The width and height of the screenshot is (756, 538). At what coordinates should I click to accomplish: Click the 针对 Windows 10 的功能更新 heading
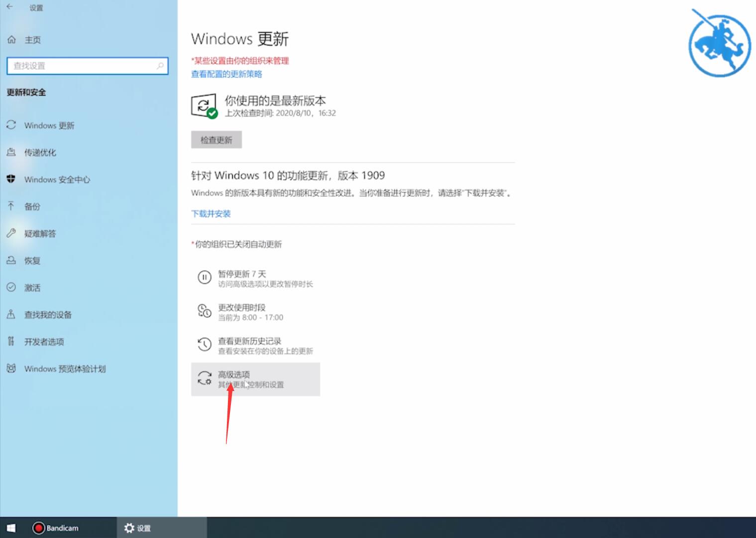point(288,175)
